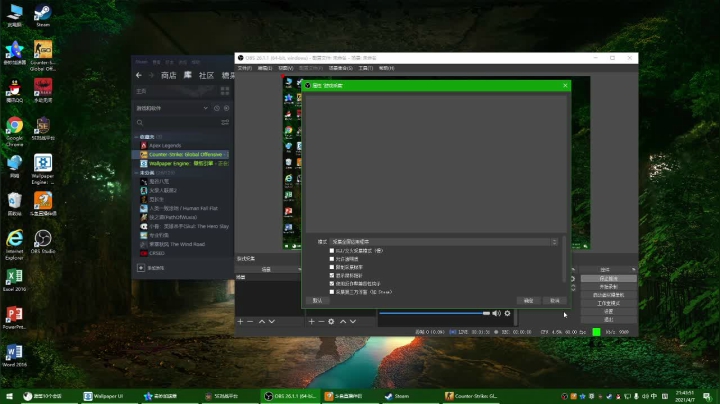Image resolution: width=720 pixels, height=404 pixels.
Task: Open the Internet Explorer desktop icon
Action: click(x=14, y=245)
